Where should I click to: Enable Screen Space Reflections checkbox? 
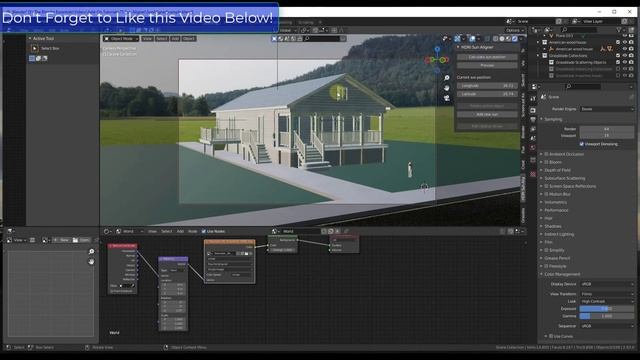point(546,186)
